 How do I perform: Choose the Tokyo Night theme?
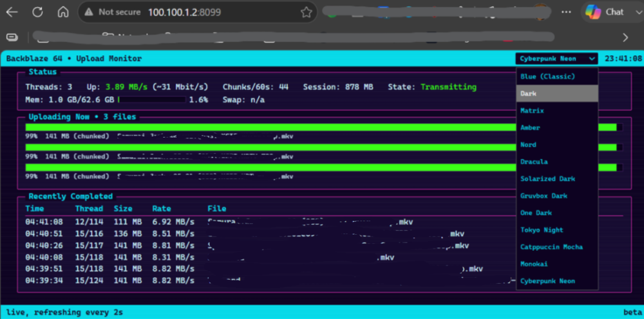[557, 230]
